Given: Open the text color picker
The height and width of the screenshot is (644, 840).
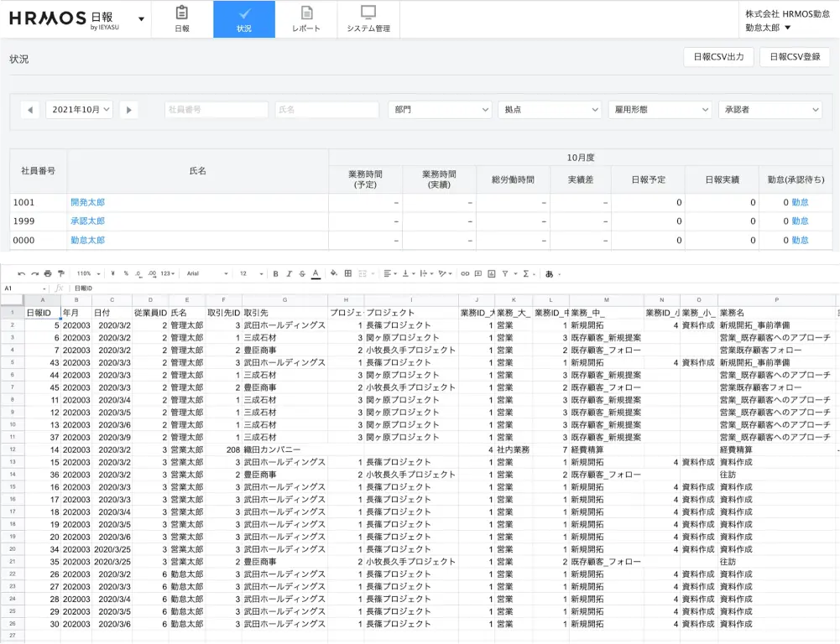Looking at the screenshot, I should pos(315,273).
